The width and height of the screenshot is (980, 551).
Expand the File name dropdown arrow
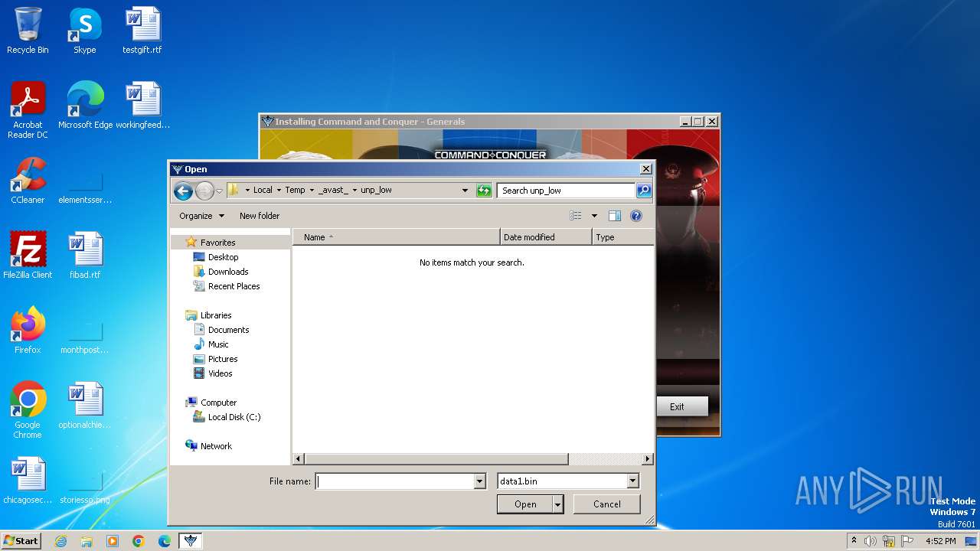(x=480, y=481)
